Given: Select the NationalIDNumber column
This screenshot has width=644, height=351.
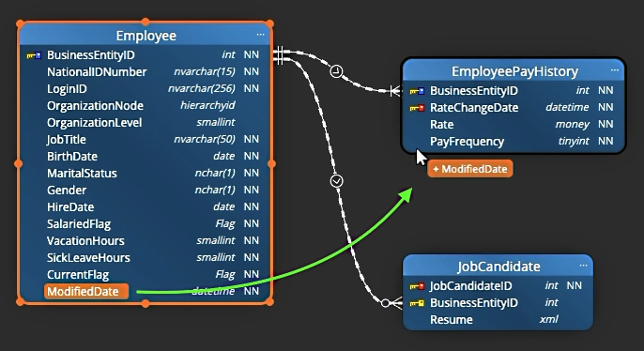Looking at the screenshot, I should pyautogui.click(x=97, y=72).
